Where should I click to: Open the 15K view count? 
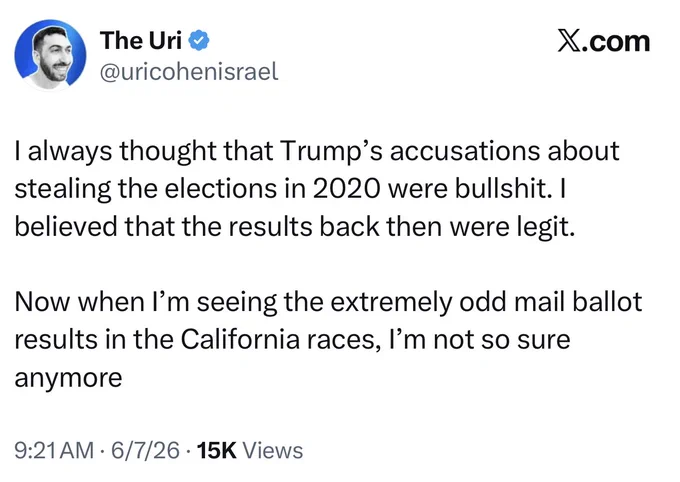click(x=217, y=450)
